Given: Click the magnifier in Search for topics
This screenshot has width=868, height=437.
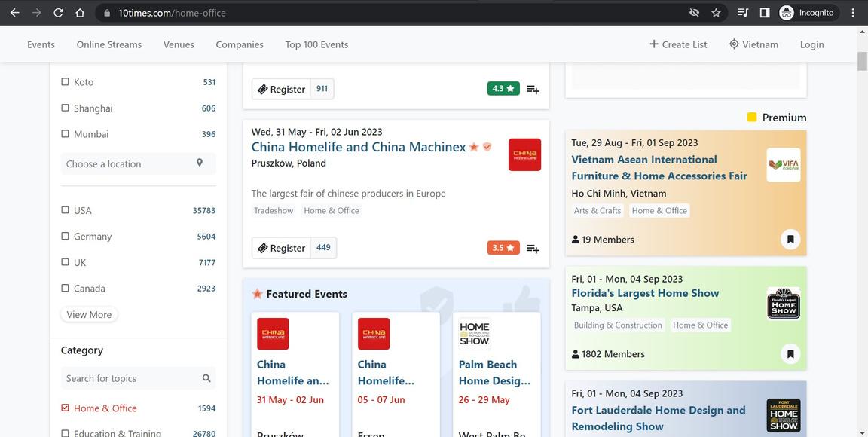Looking at the screenshot, I should 206,378.
